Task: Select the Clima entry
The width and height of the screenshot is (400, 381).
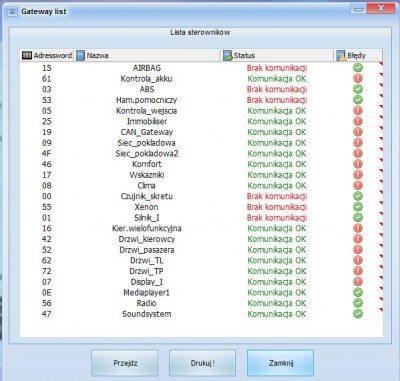Action: [146, 185]
